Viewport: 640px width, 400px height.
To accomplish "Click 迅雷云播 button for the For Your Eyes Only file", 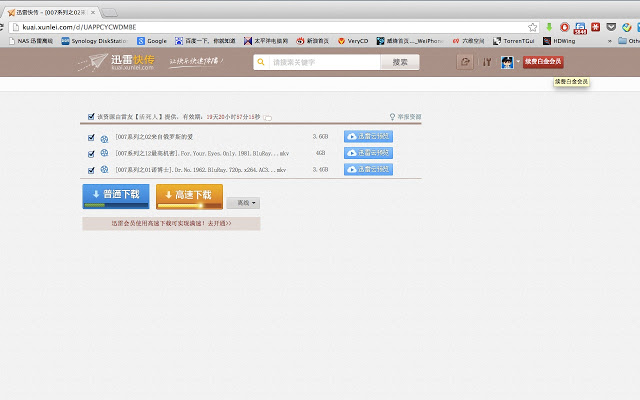I will [x=368, y=153].
